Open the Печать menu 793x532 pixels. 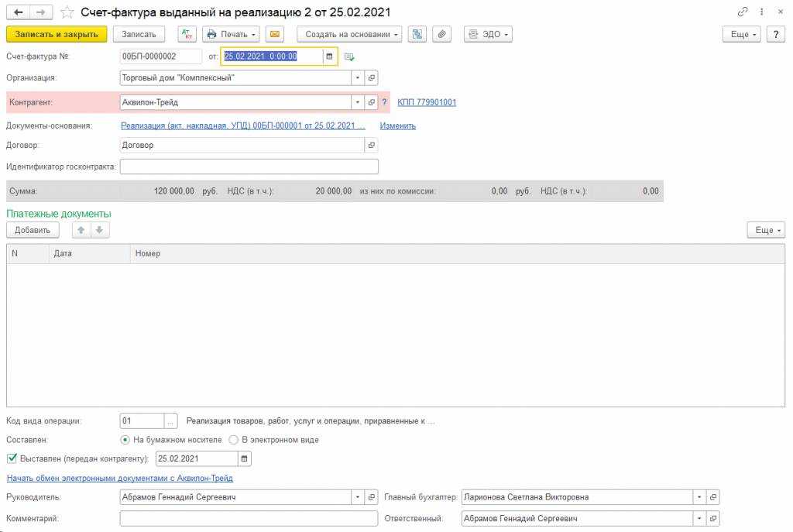[231, 34]
